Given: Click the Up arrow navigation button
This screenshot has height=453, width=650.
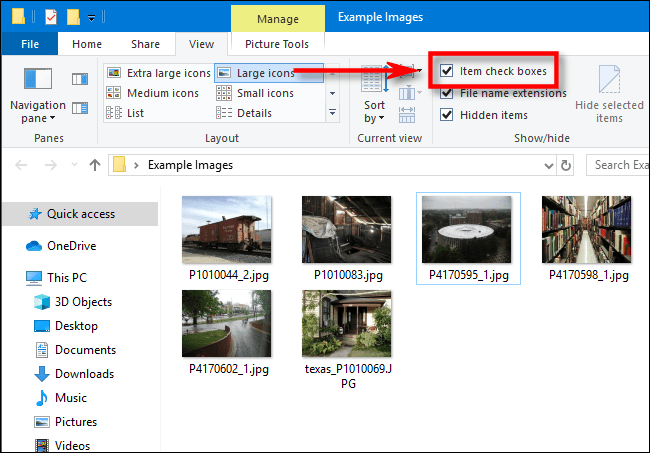Looking at the screenshot, I should 95,164.
